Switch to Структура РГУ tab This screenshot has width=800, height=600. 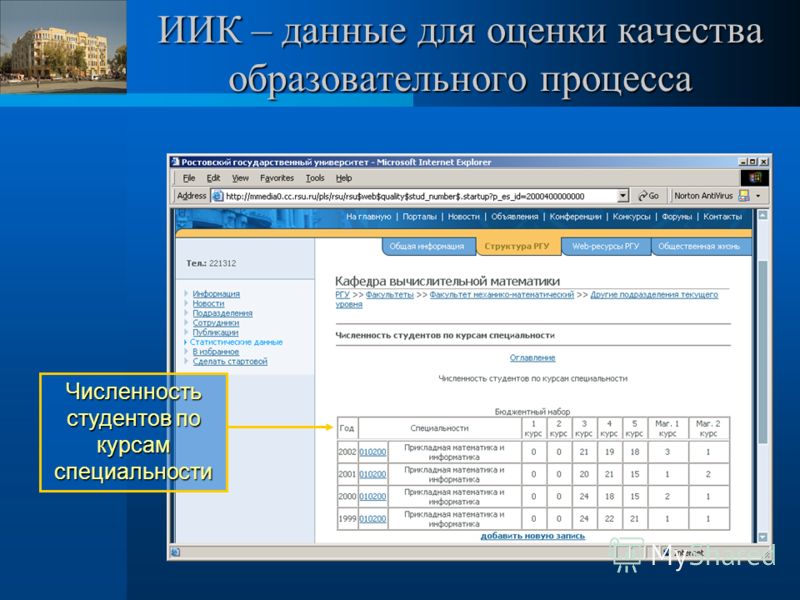pyautogui.click(x=517, y=246)
